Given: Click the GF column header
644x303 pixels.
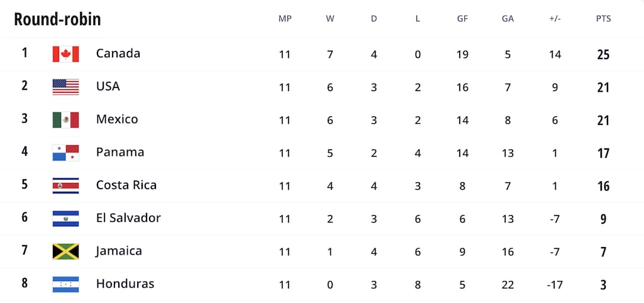Looking at the screenshot, I should coord(462,19).
